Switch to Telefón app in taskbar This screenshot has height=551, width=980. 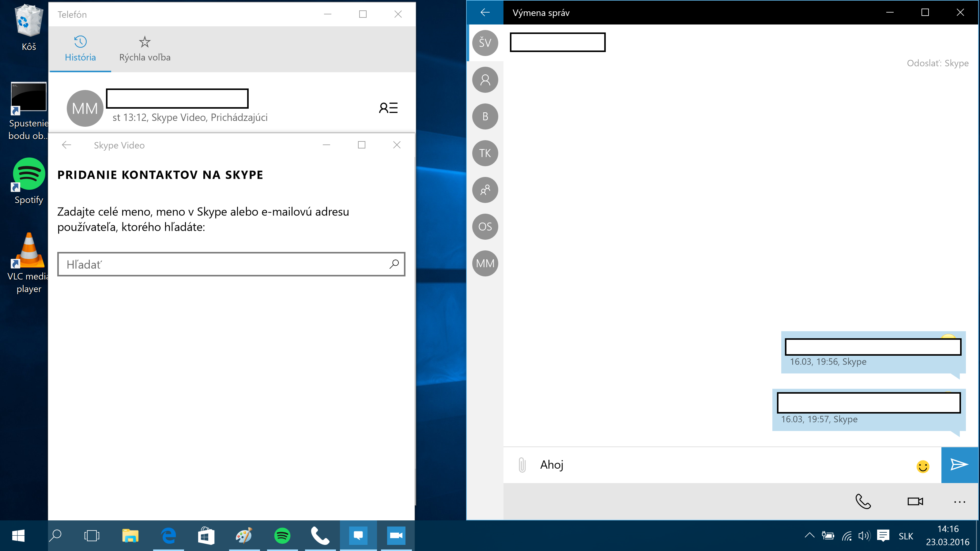point(320,536)
